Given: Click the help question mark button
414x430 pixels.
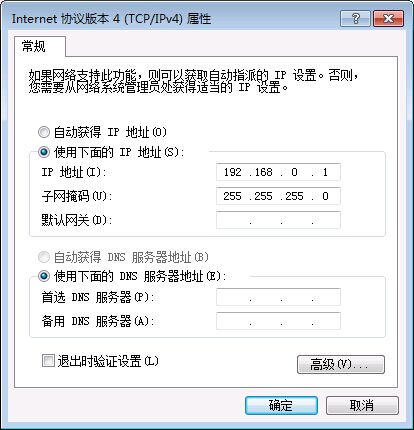Looking at the screenshot, I should click(355, 18).
